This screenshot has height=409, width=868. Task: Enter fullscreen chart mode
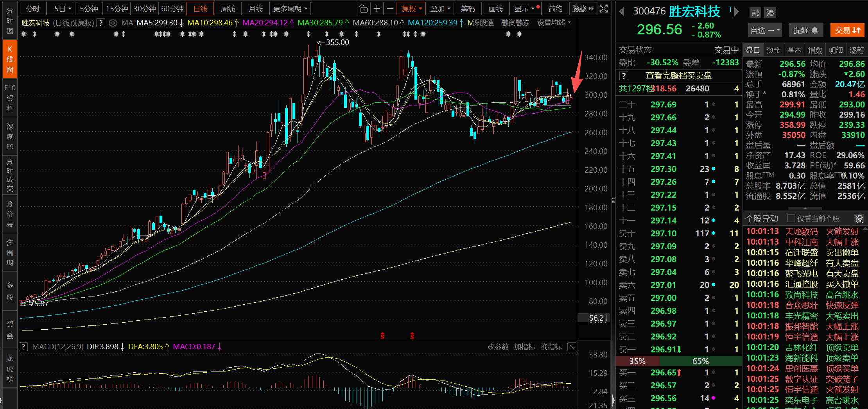tap(604, 9)
